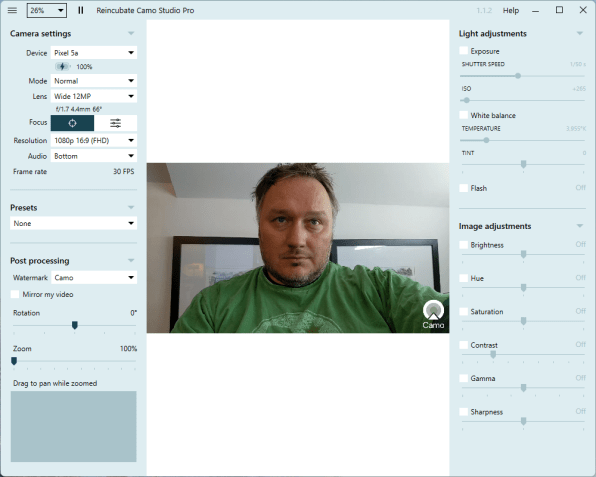Click the Gamma slider handle
596x477 pixels.
coord(523,388)
